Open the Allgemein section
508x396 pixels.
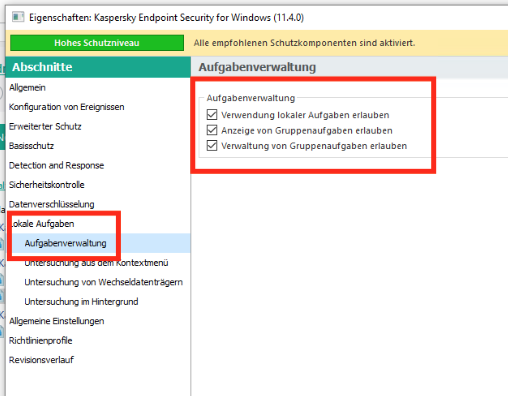(x=27, y=88)
